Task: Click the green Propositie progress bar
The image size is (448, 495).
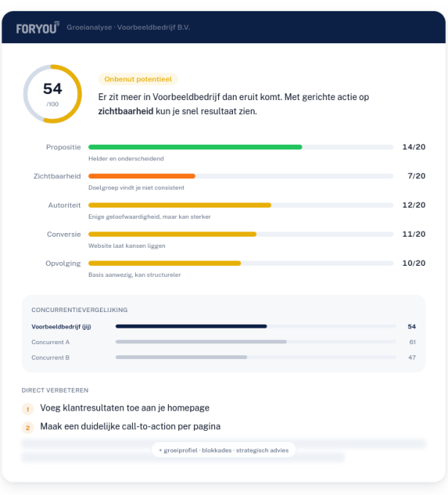Action: tap(195, 147)
